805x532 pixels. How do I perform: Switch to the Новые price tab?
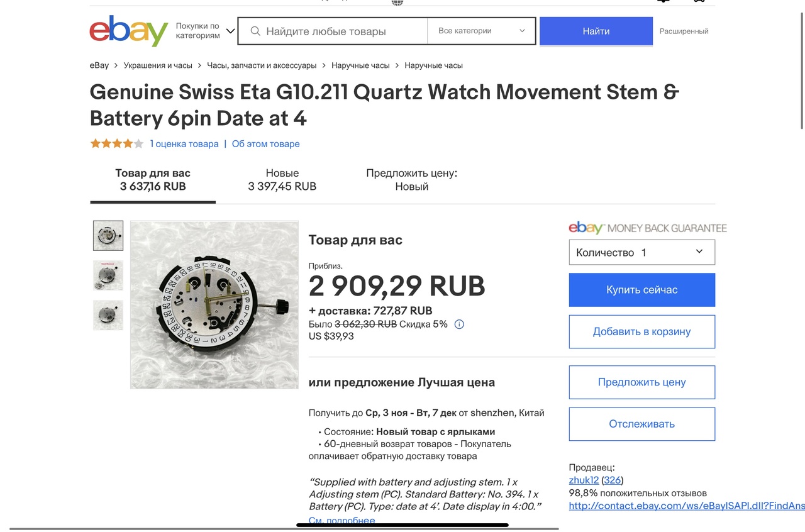point(282,180)
